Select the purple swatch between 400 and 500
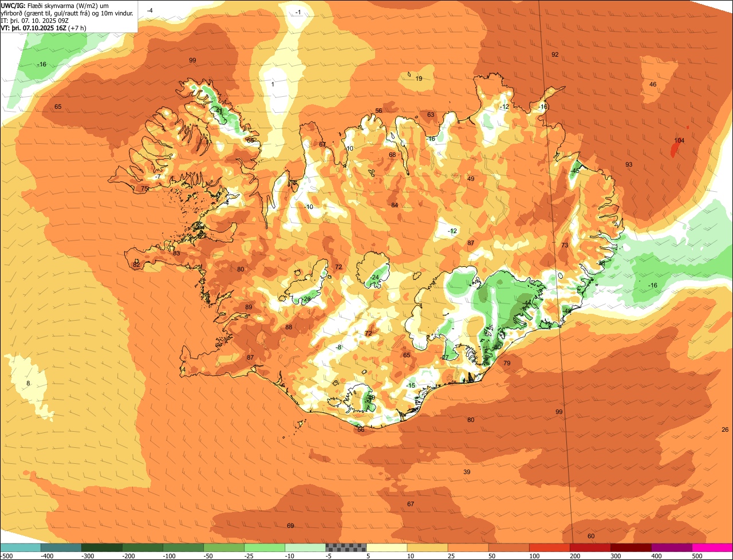 [x=671, y=547]
